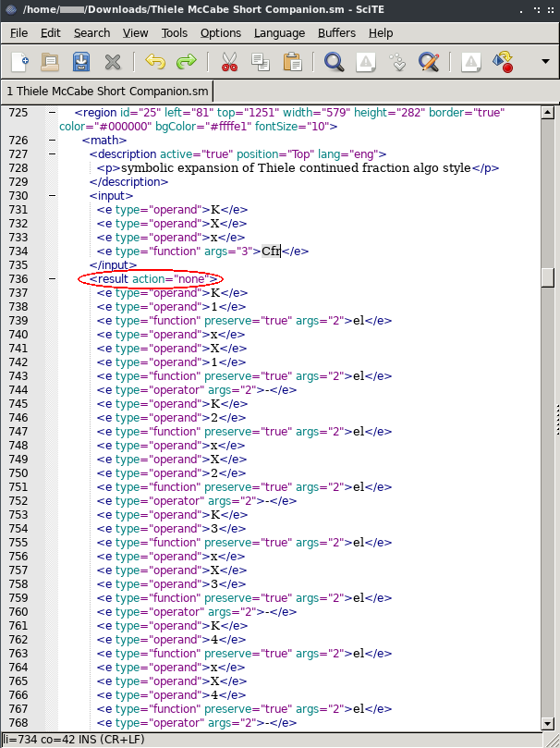This screenshot has height=748, width=560.
Task: Close the current file via the X icon
Action: [112, 62]
